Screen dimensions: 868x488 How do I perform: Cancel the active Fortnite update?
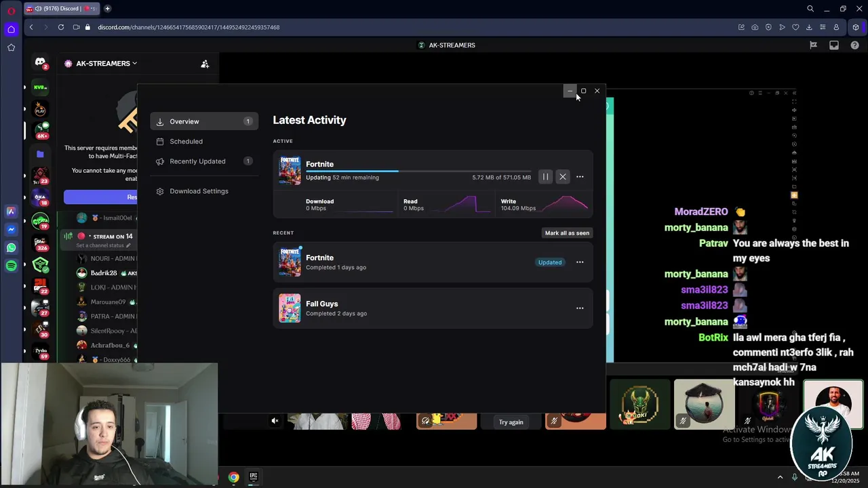(562, 177)
